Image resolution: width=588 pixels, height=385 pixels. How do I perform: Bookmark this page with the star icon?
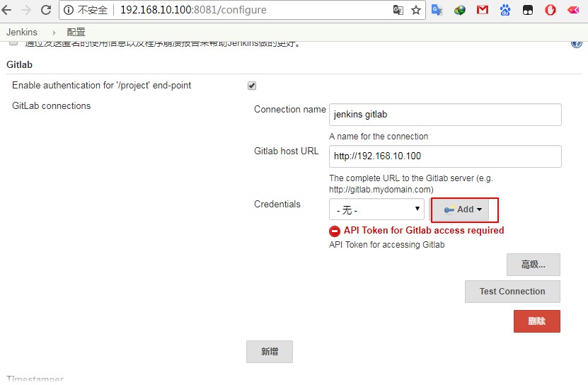(416, 11)
